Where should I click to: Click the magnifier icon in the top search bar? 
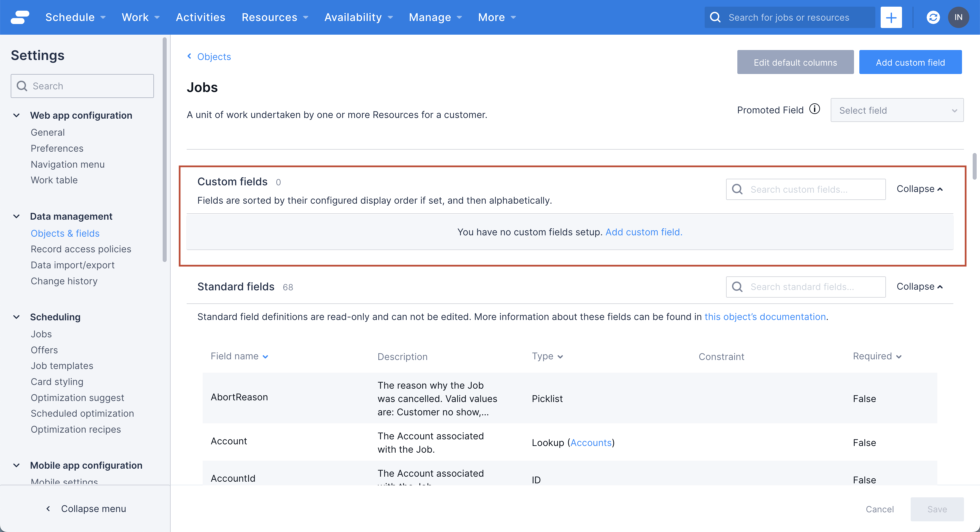click(716, 17)
